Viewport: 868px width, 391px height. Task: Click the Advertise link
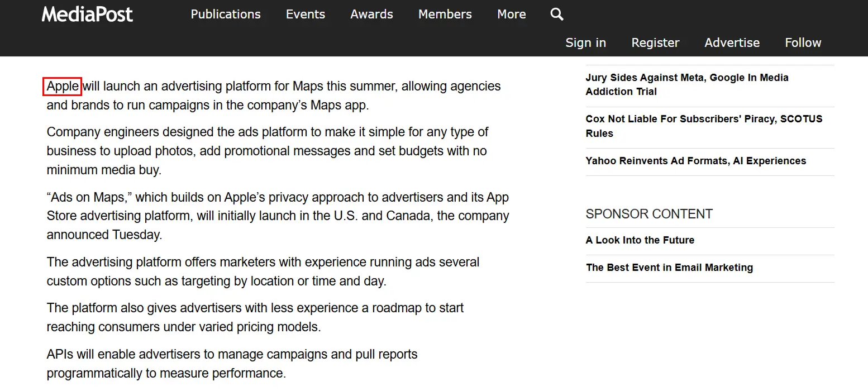[732, 42]
